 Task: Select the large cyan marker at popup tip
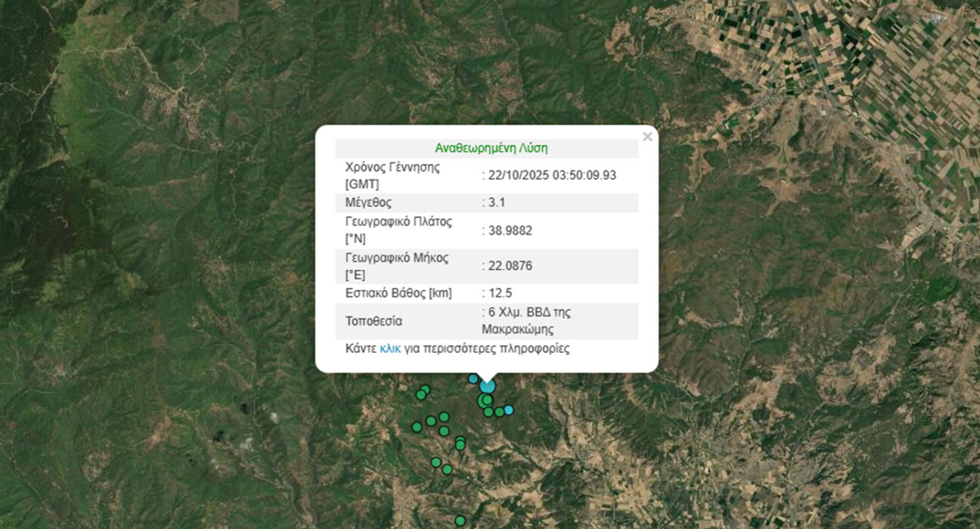[x=487, y=385]
